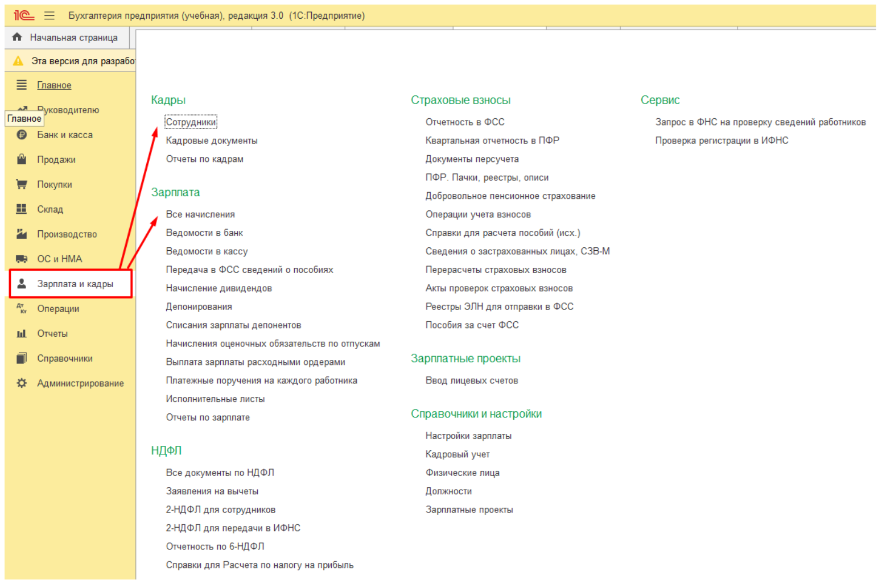Screen dimensions: 882x588
Task: Open Выплата зарплаты расходными ордерами
Action: (x=255, y=362)
